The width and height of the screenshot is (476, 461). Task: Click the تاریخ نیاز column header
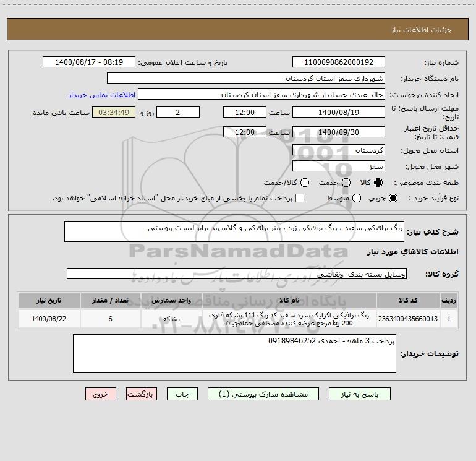tap(49, 300)
